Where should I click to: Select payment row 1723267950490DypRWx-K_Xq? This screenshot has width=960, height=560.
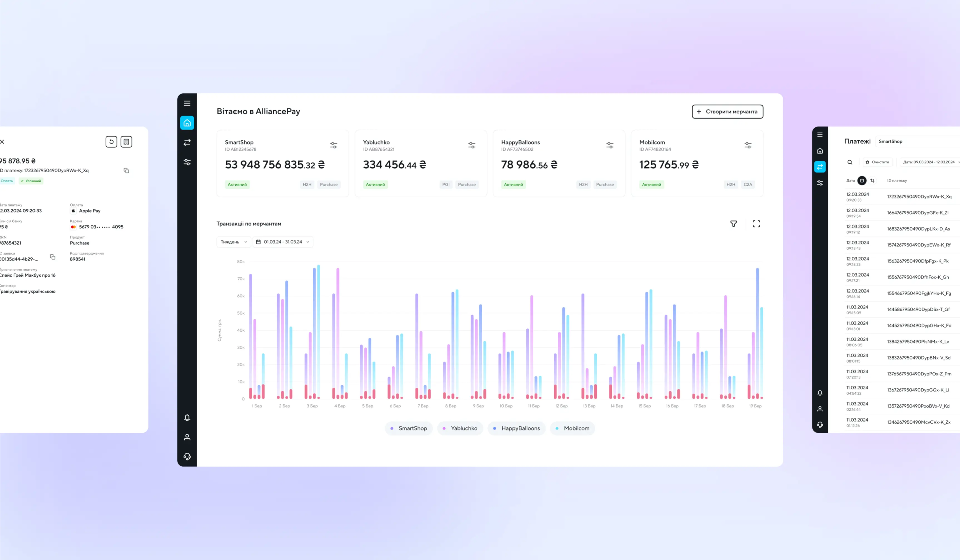click(x=901, y=197)
